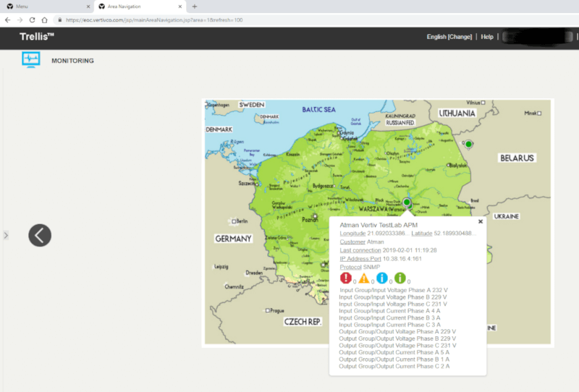Click the red critical alarm icon
Screen dimensions: 579x392
point(347,278)
